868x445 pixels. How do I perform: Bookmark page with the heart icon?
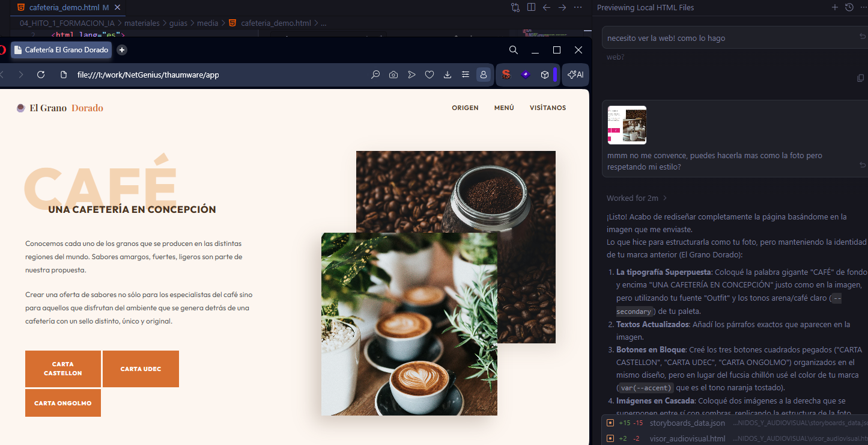(x=429, y=75)
